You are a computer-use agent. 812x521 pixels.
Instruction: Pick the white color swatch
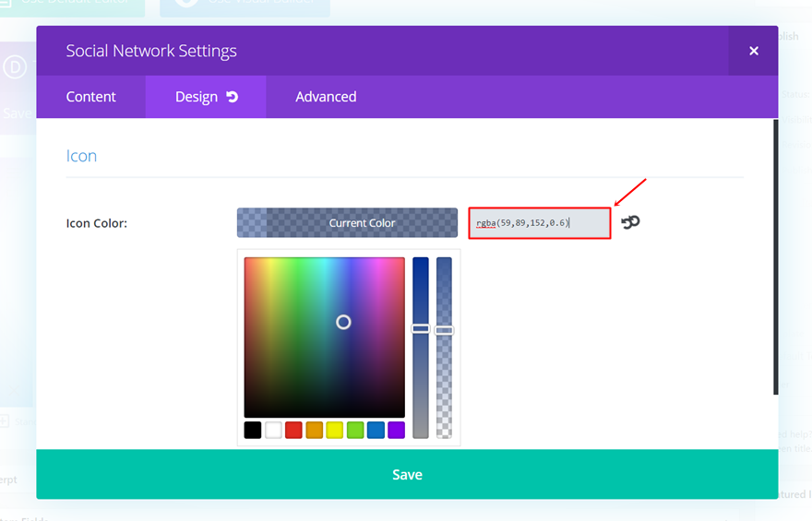(273, 430)
